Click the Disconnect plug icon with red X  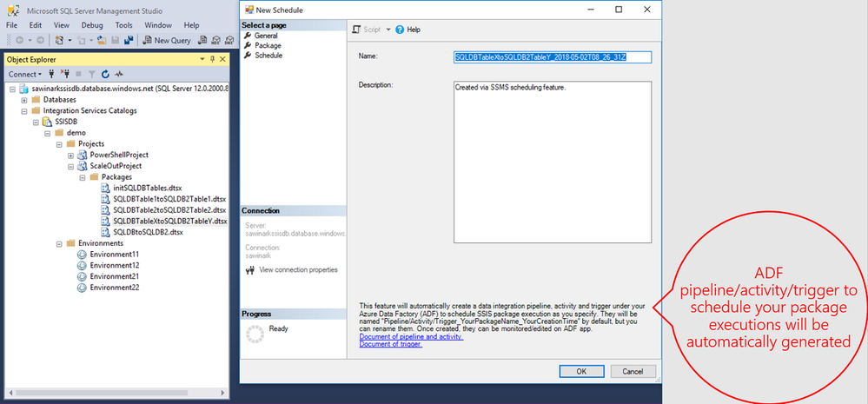[x=65, y=74]
